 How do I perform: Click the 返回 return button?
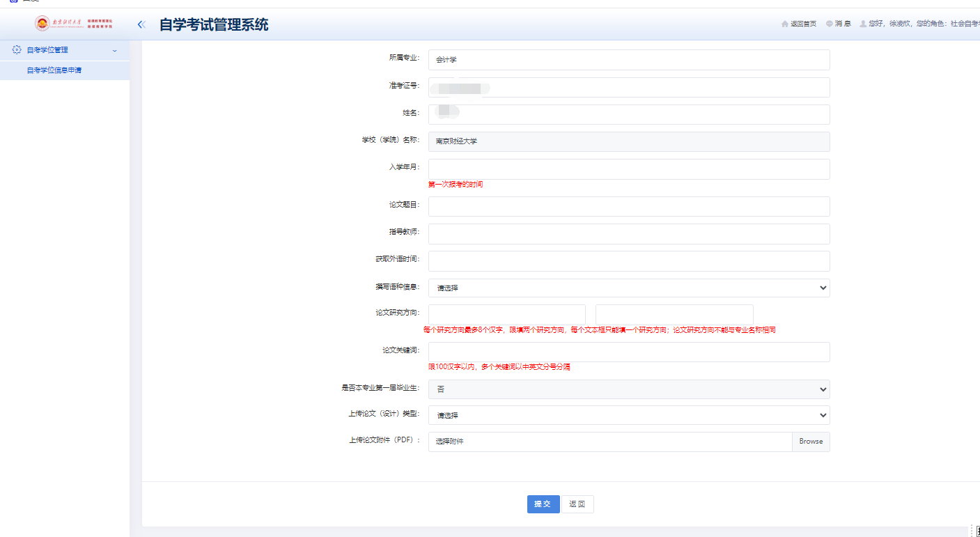point(577,504)
